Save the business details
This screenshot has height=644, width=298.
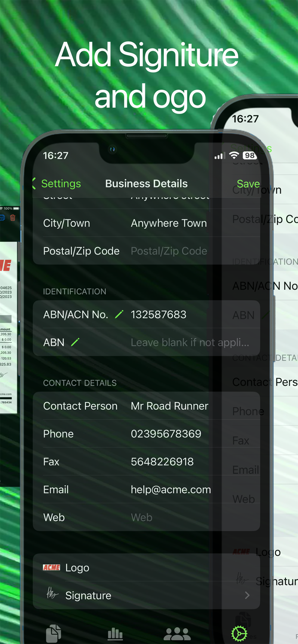tap(248, 184)
